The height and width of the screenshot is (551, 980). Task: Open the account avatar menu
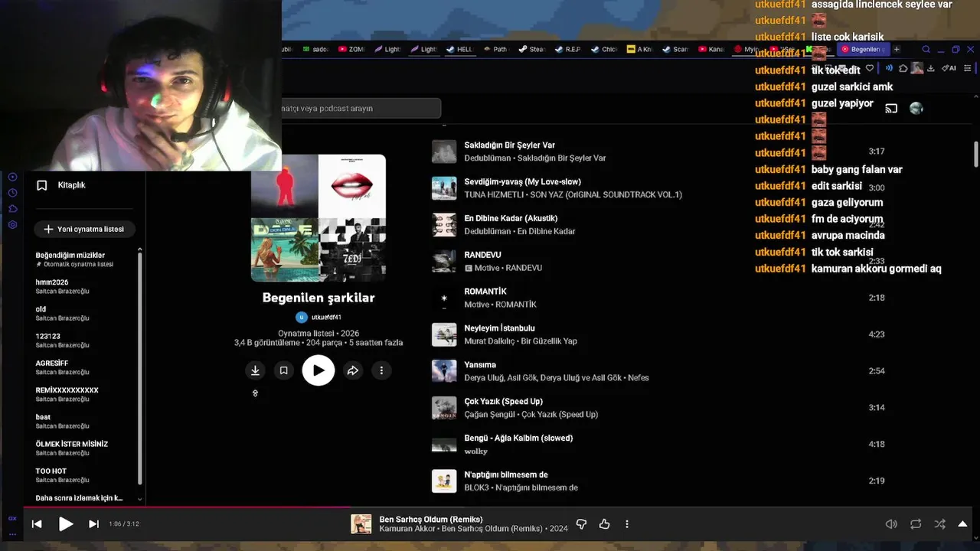point(916,109)
